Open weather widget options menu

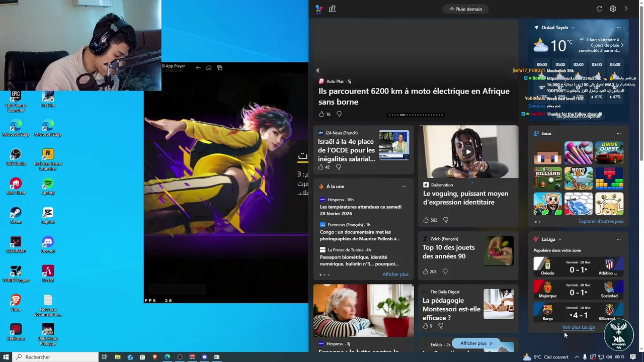point(618,28)
